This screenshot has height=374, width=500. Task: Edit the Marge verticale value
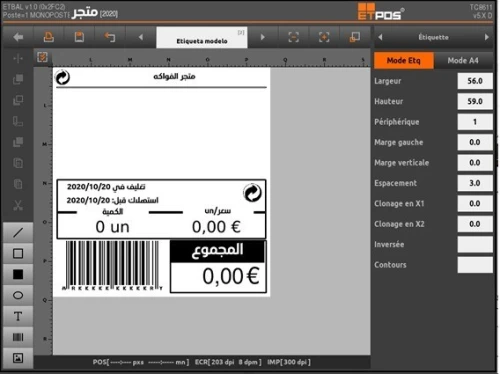pos(475,163)
